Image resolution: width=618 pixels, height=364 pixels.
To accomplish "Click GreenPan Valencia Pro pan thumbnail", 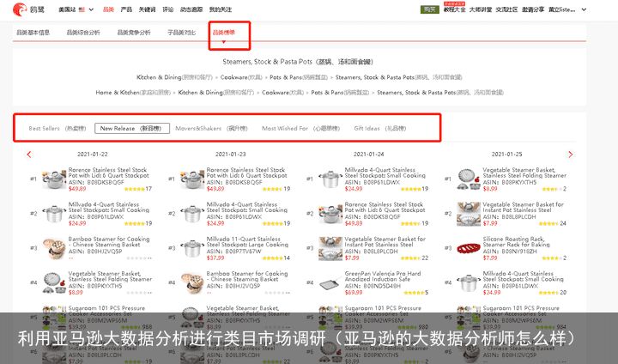I will (x=330, y=283).
